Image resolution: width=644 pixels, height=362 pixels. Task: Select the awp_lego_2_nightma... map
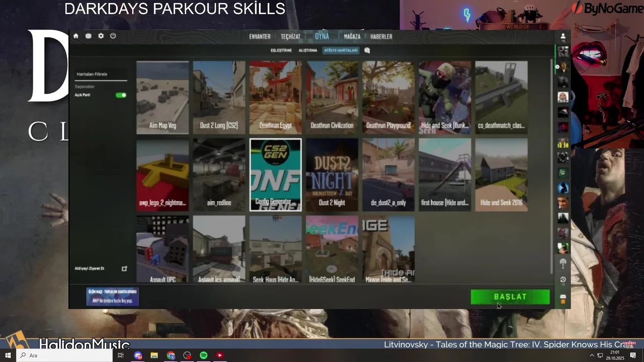coord(163,175)
